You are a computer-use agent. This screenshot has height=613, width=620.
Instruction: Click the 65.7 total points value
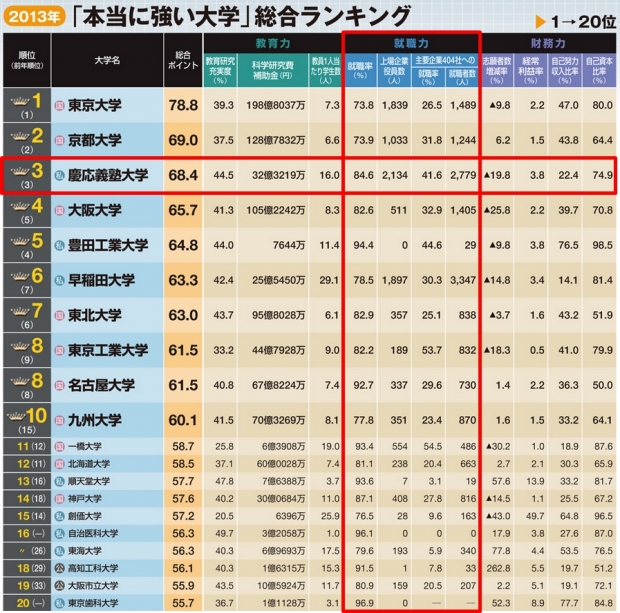point(183,210)
